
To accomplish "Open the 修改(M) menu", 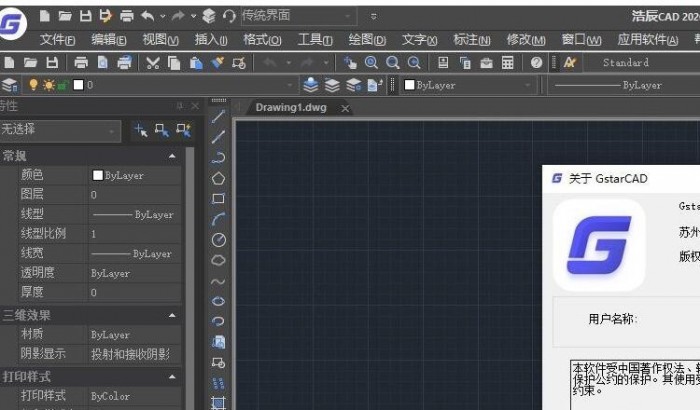I will pyautogui.click(x=525, y=40).
